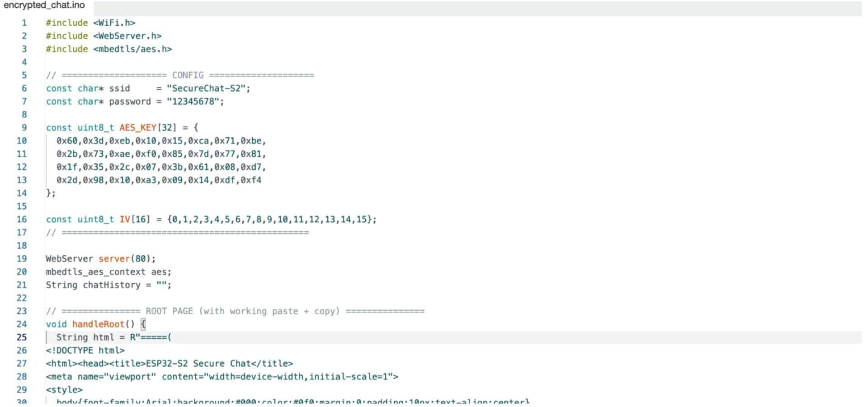The image size is (868, 407).
Task: Select the encrypted_chat.ino file tab
Action: click(x=44, y=5)
